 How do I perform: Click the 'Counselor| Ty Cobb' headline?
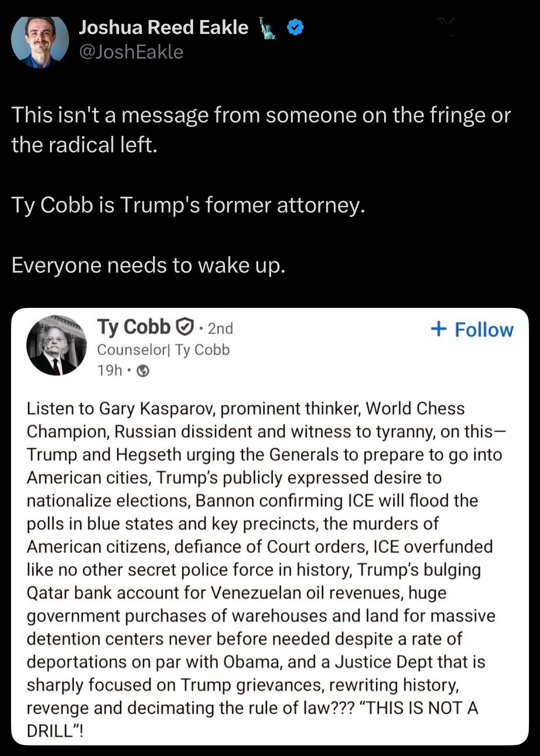coord(163,350)
